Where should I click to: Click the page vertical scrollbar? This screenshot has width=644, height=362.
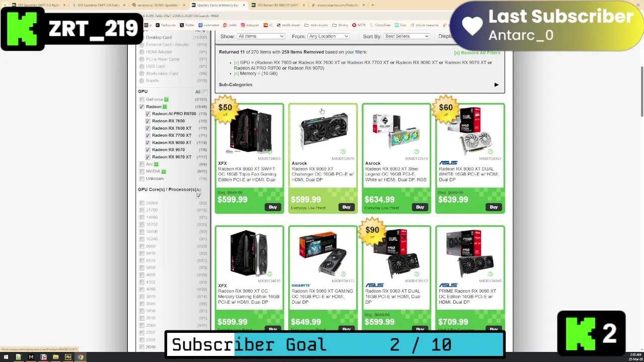(641, 90)
